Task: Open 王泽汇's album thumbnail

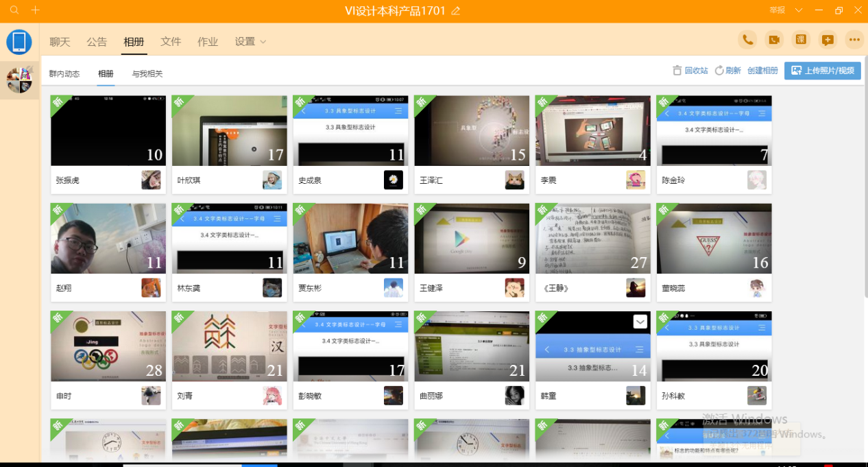Action: [472, 130]
